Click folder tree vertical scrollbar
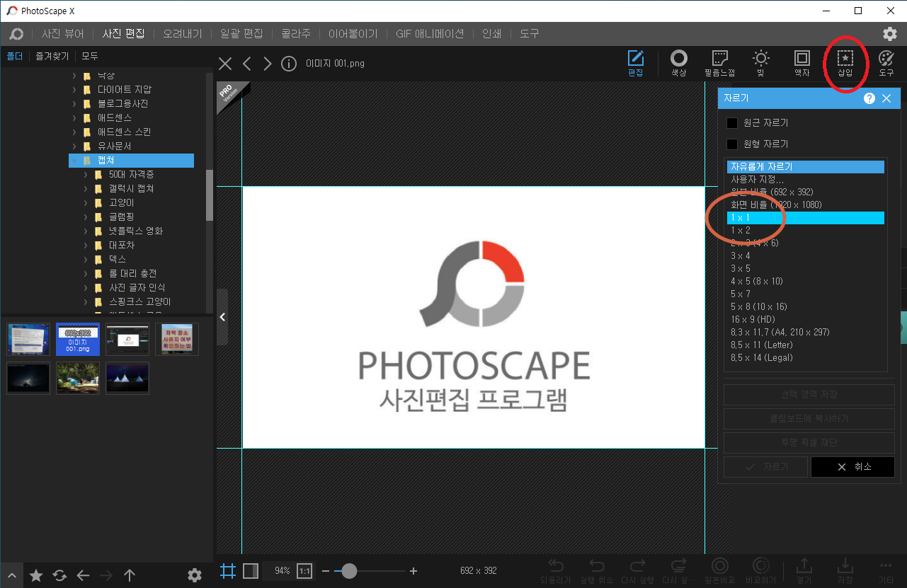The width and height of the screenshot is (907, 588). [210, 195]
